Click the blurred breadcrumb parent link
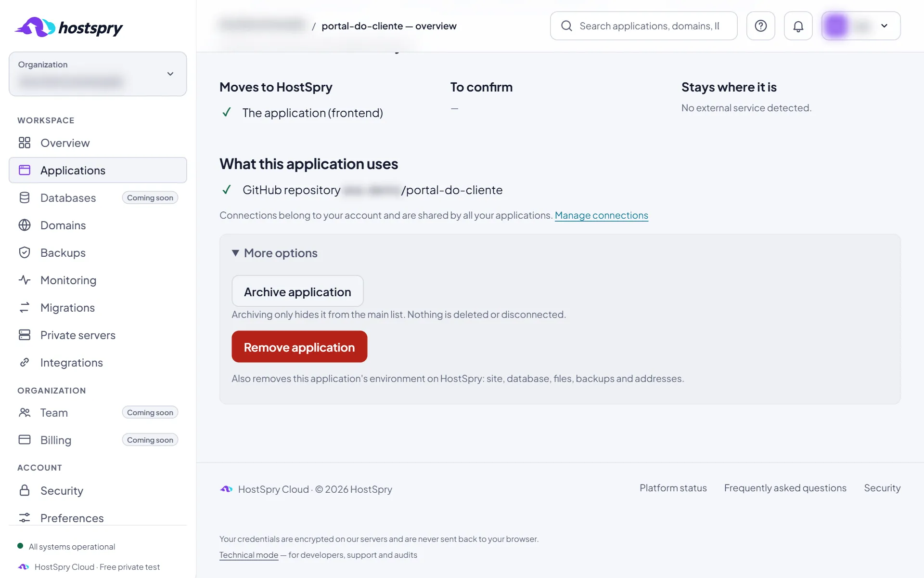 pyautogui.click(x=262, y=25)
